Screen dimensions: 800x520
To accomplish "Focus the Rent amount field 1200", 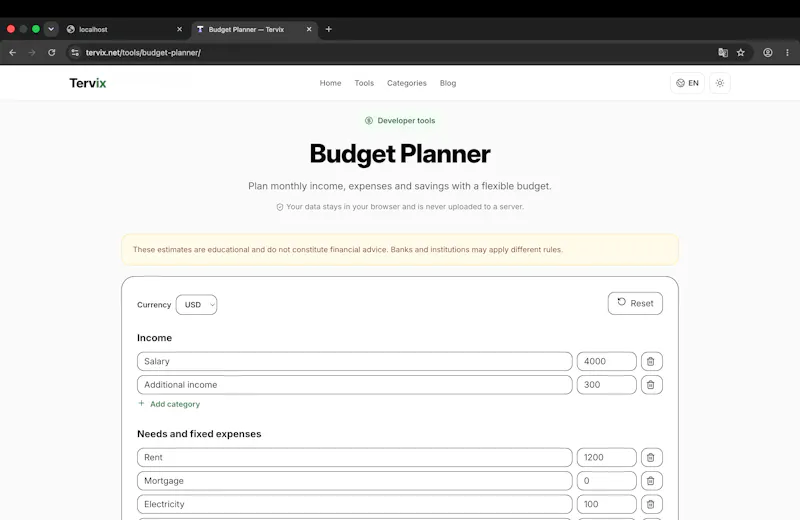I will [607, 457].
